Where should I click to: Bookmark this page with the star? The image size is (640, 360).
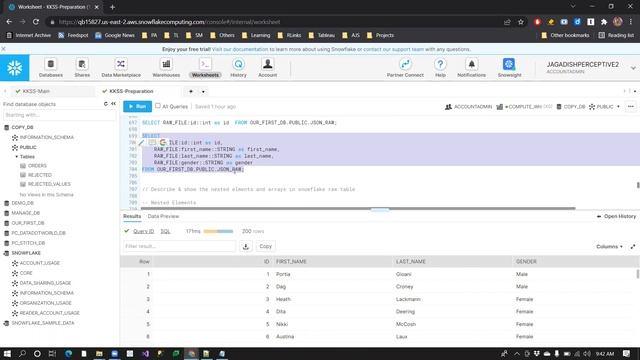point(520,22)
